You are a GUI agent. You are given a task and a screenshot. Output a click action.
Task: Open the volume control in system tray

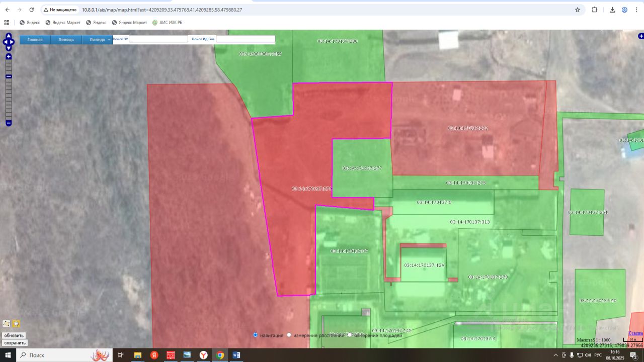[588, 355]
